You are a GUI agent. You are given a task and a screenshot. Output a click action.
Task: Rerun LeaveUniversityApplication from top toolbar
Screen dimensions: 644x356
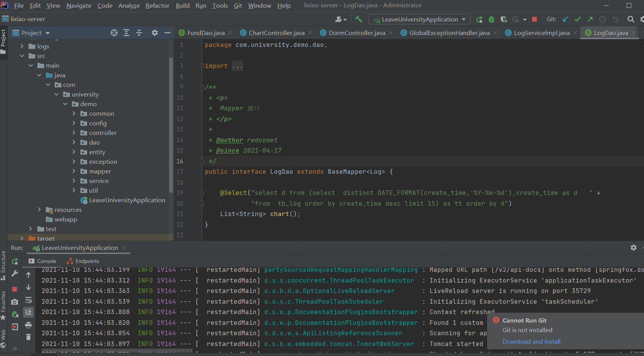(479, 19)
